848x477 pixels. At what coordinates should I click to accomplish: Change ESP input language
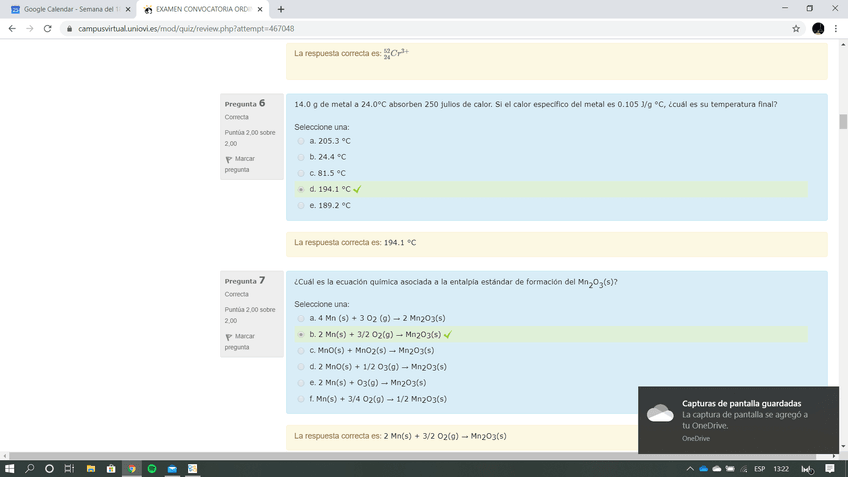(760, 469)
